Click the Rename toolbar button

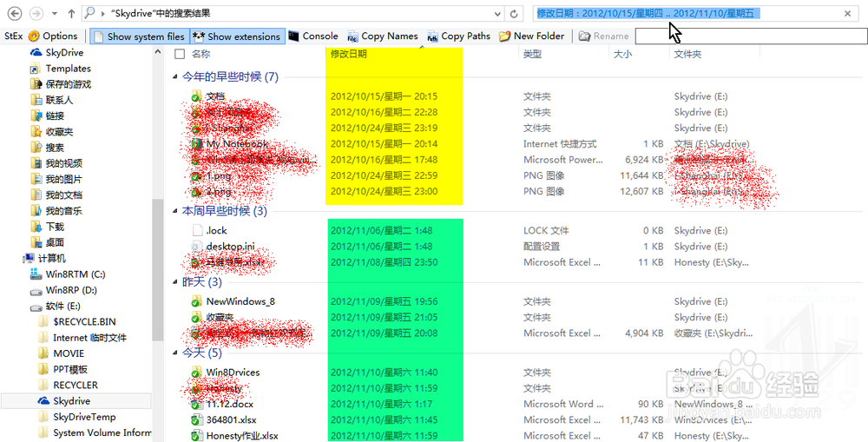[604, 36]
